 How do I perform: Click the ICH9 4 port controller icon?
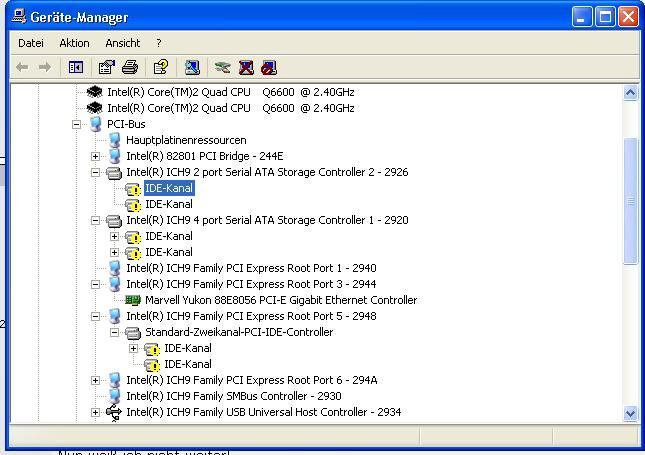coord(114,221)
